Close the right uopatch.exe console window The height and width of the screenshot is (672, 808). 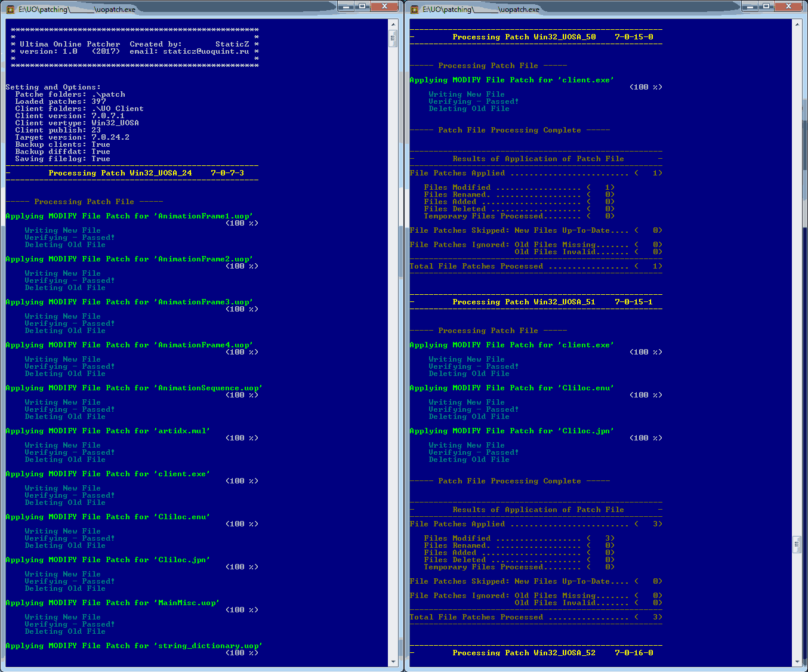pyautogui.click(x=789, y=6)
